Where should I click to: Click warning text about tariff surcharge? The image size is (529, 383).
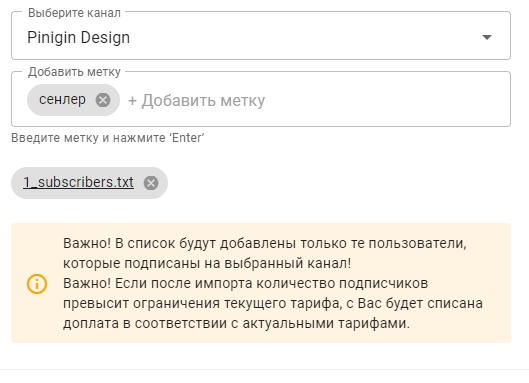coord(273,303)
